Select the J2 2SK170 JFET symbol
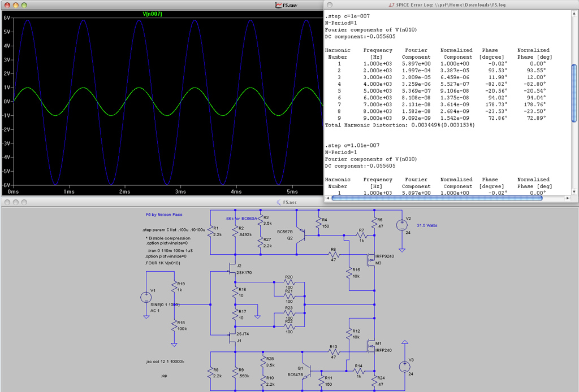 pos(232,269)
